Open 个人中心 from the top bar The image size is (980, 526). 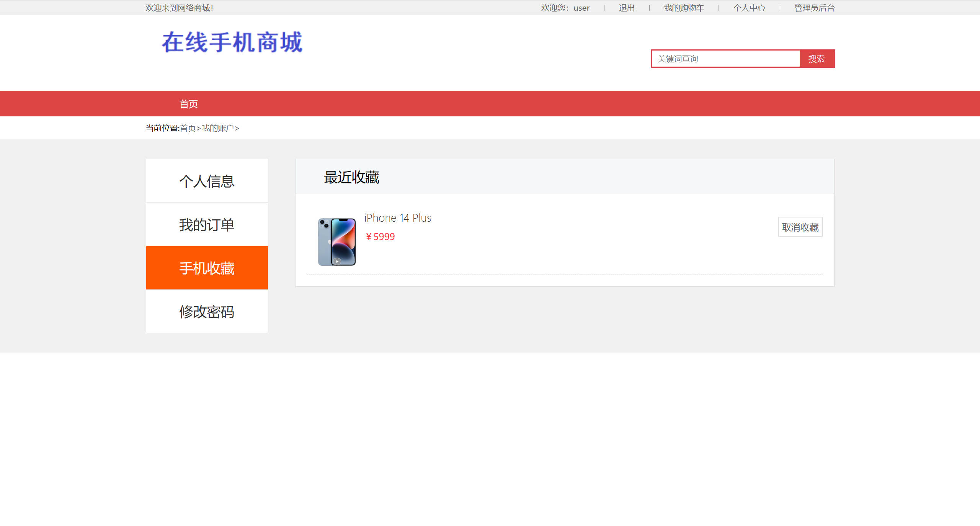(x=749, y=8)
